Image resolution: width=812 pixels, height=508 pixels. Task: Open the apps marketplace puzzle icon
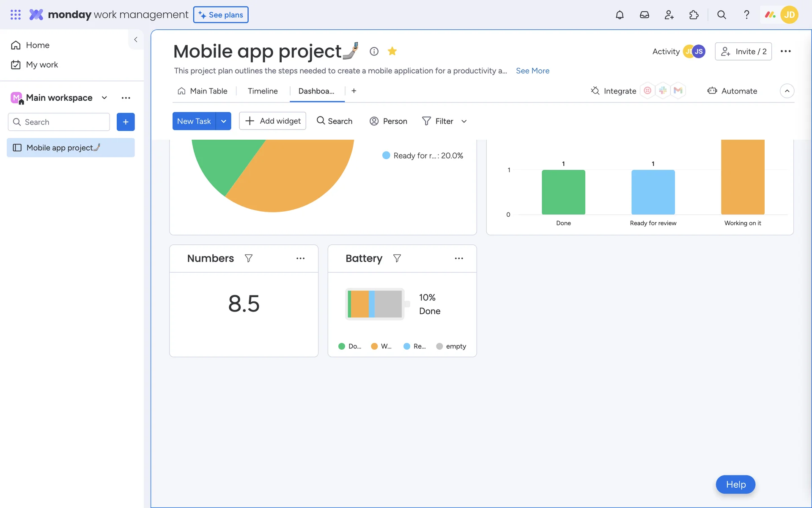[x=694, y=15]
